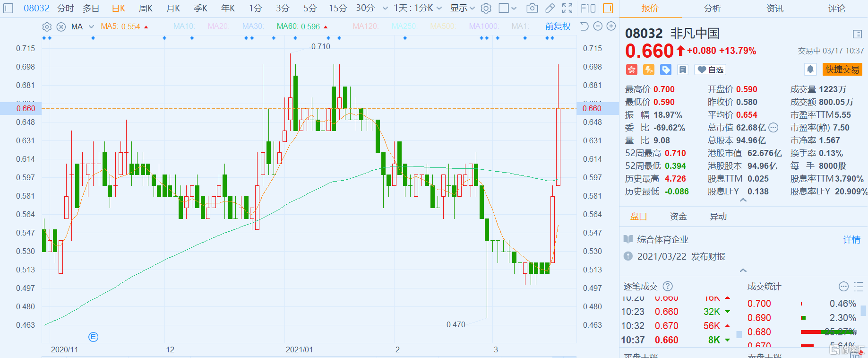Click the 逐笔成交 list scrollbar thumb

click(739, 334)
